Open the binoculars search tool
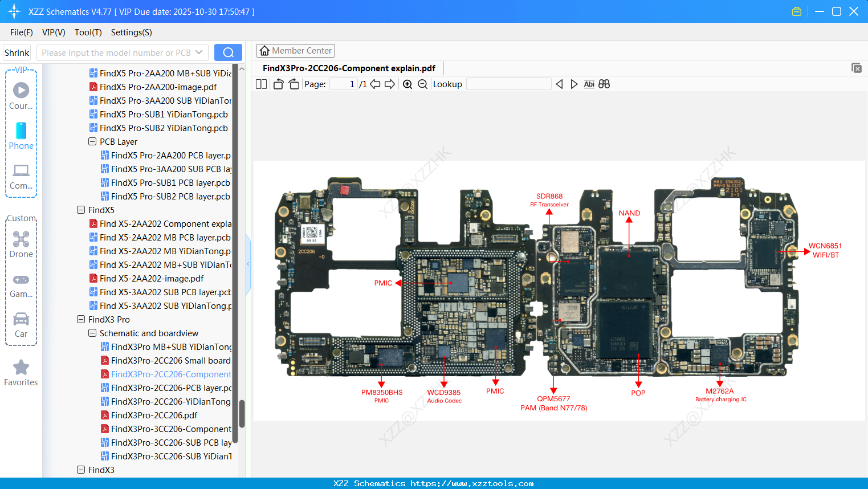The image size is (868, 489). point(604,84)
